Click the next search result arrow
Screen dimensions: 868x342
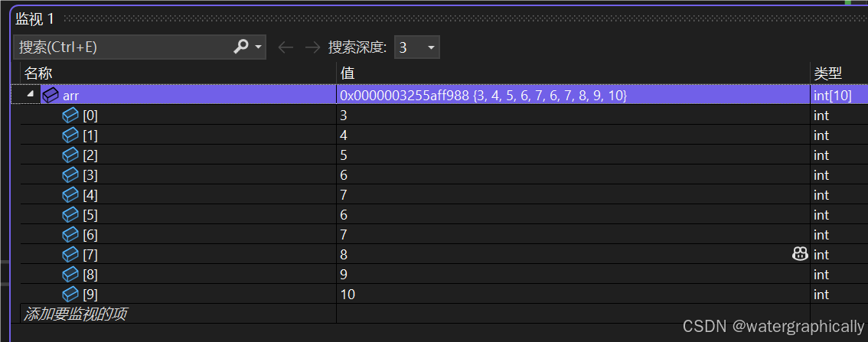click(x=313, y=47)
